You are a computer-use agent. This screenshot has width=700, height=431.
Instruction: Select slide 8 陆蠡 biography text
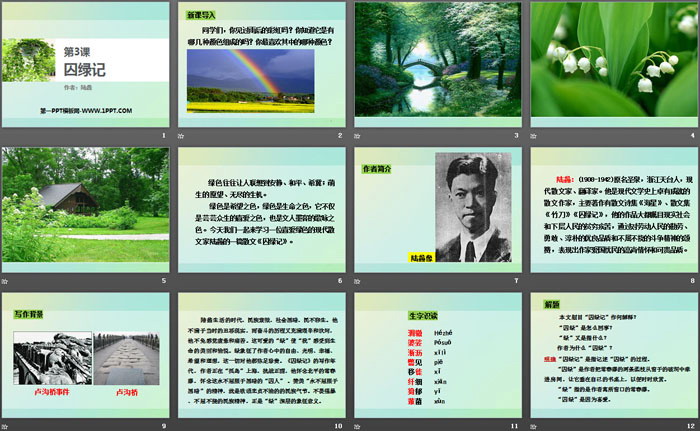coord(614,210)
